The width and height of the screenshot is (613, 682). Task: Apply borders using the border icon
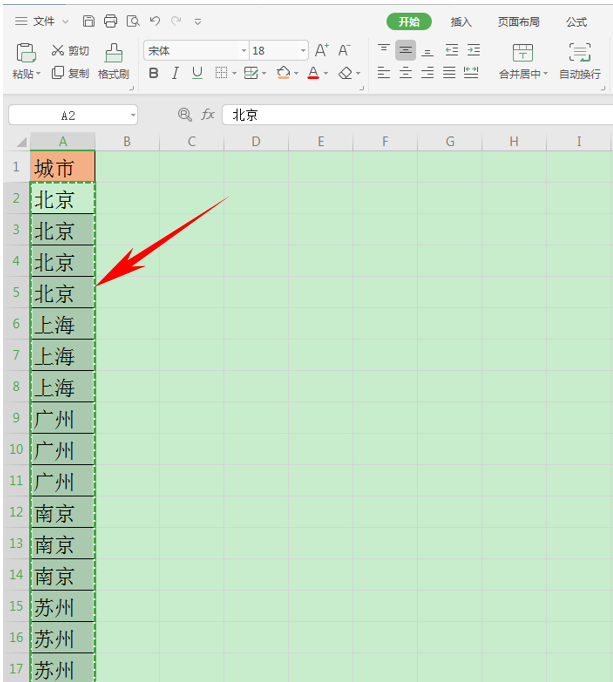pos(221,73)
